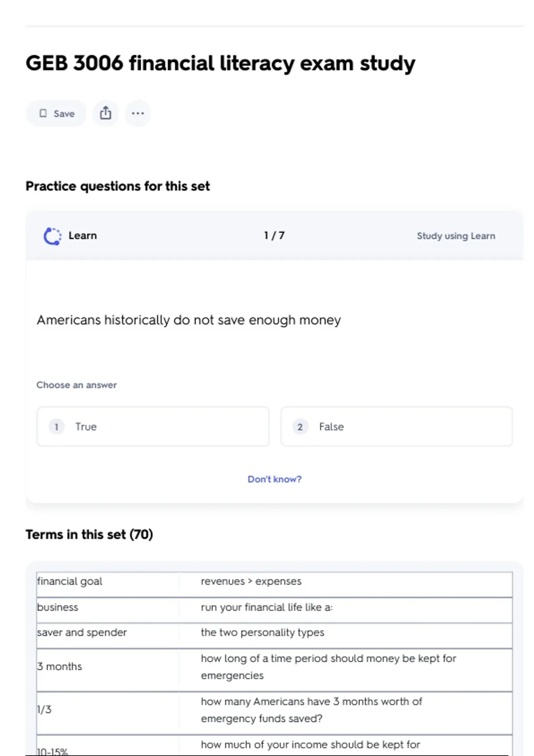Click the 'business' term row
The image size is (534, 756).
(x=58, y=607)
